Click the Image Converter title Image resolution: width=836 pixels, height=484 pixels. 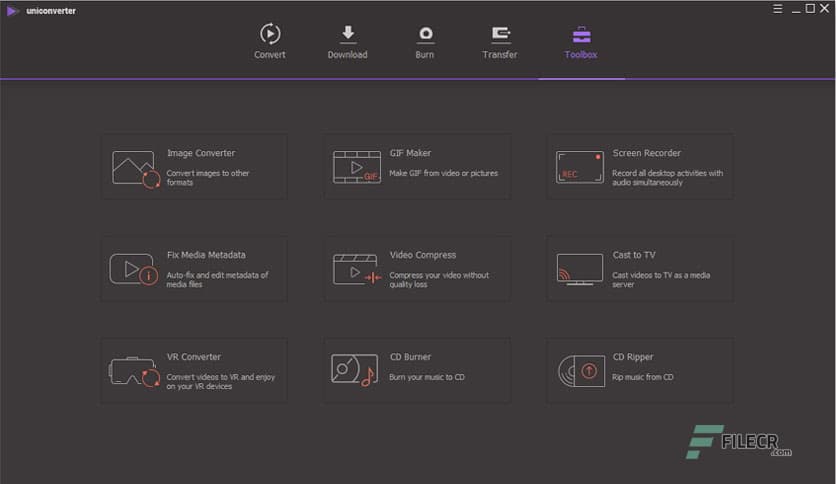201,153
